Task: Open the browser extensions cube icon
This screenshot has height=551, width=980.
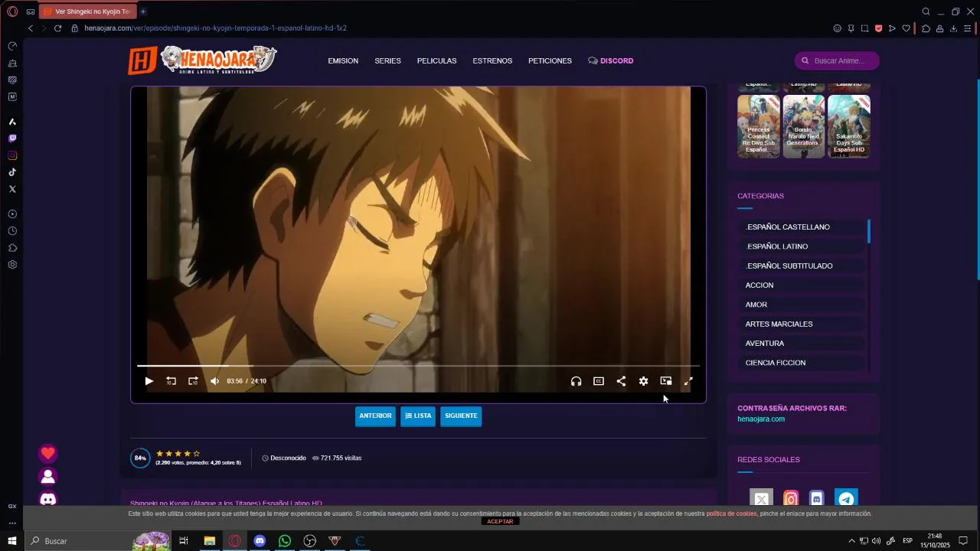Action: (x=926, y=28)
